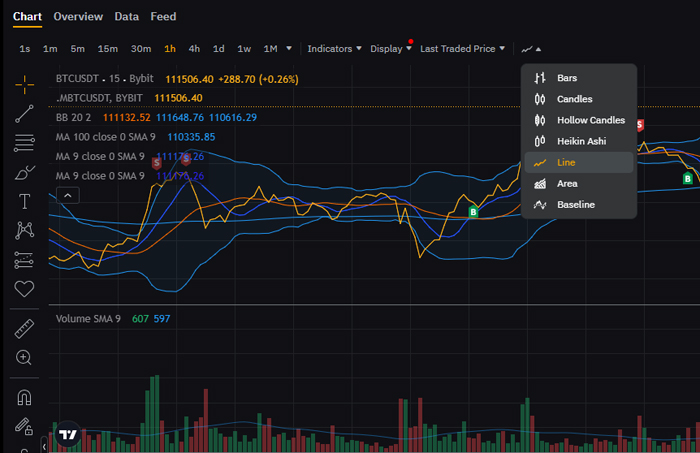
Task: Choose Candles from chart type menu
Action: [x=579, y=99]
